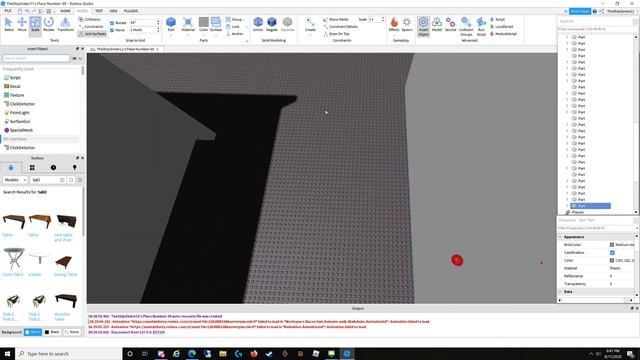This screenshot has width=640, height=360.
Task: Open the Toolbox Marketplace tab
Action: 11,167
